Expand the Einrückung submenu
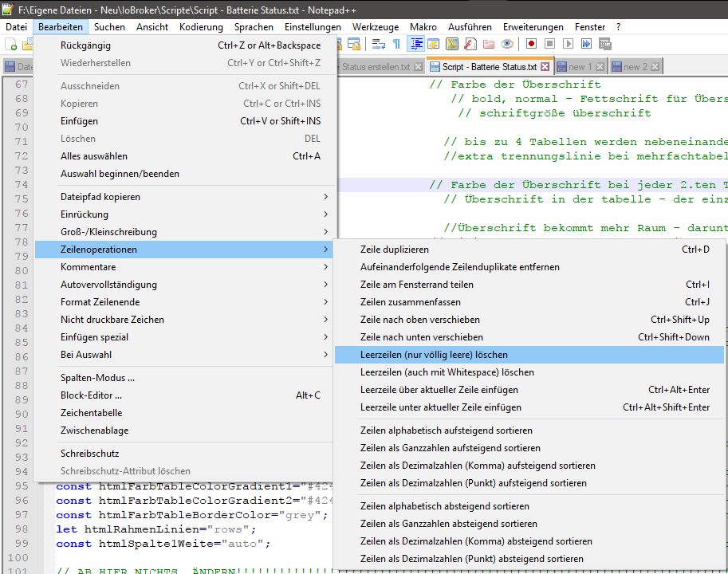728x574 pixels. click(x=184, y=214)
